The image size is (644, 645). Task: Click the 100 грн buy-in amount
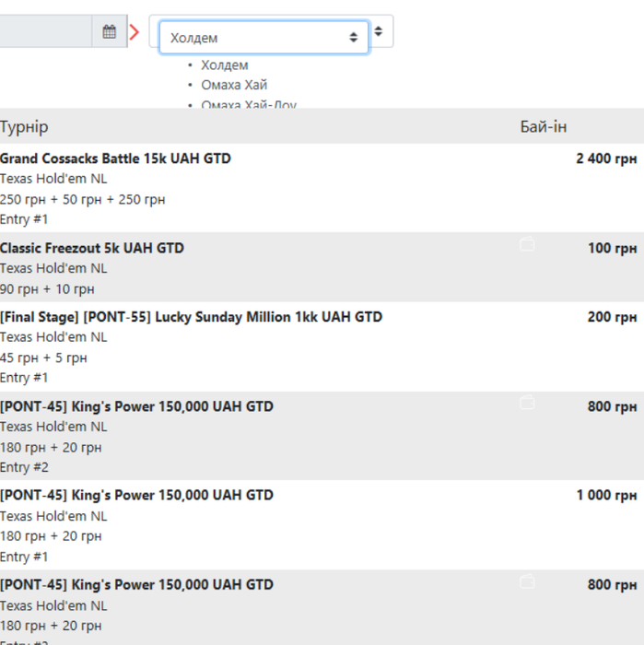click(x=612, y=248)
